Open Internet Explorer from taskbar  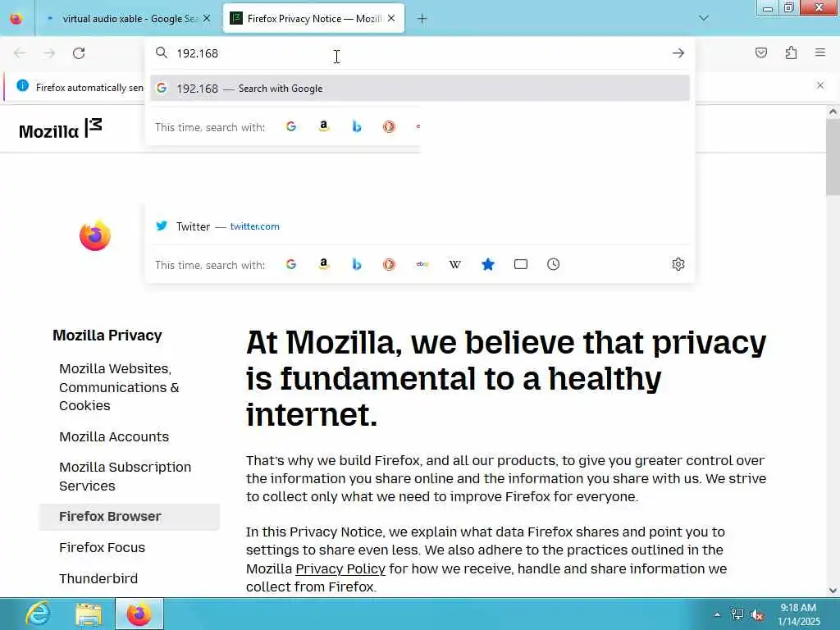pyautogui.click(x=38, y=614)
